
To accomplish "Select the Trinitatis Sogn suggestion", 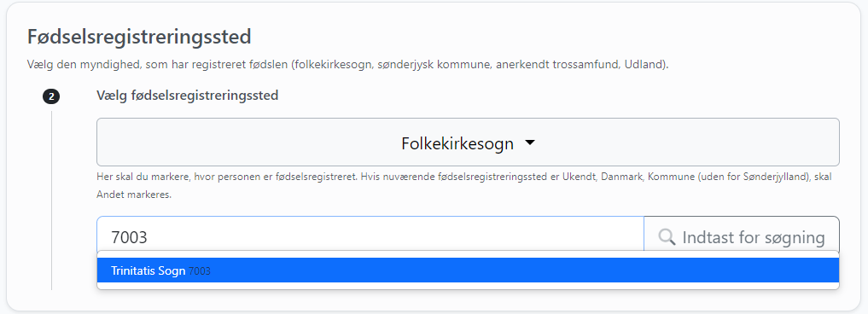I will click(468, 270).
